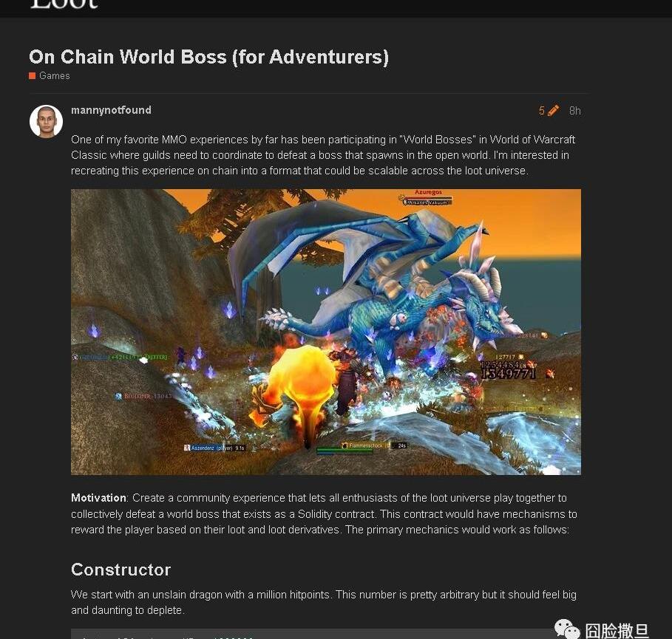
Task: Click the bold Motivation label
Action: [x=98, y=498]
